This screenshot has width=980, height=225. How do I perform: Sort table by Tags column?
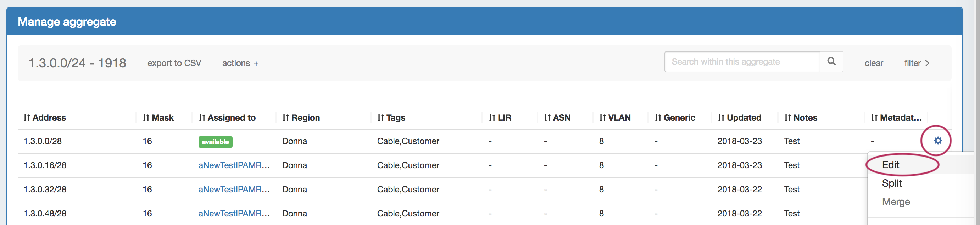[x=391, y=118]
